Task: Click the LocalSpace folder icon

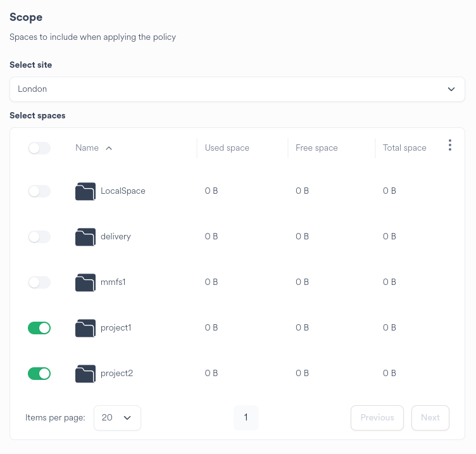Action: coord(85,191)
